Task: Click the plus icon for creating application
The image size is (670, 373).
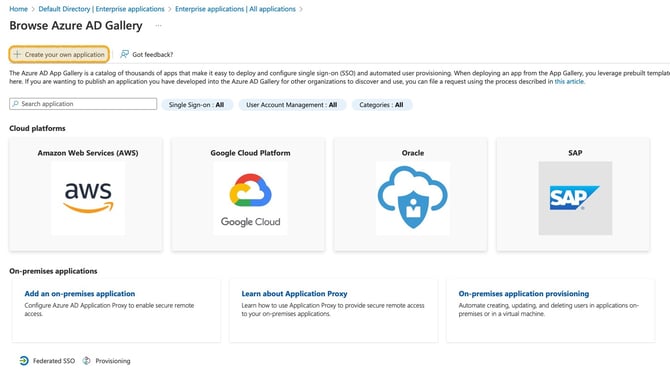Action: pos(17,54)
